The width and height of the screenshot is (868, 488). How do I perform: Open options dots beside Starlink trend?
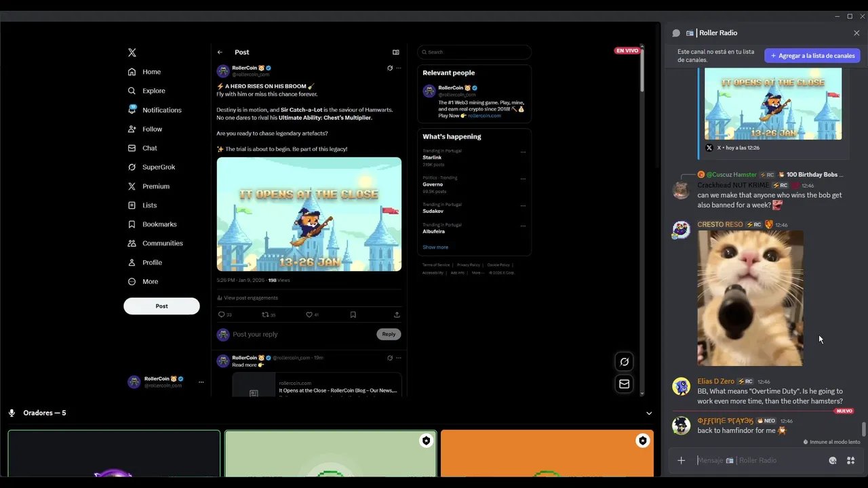(x=523, y=152)
